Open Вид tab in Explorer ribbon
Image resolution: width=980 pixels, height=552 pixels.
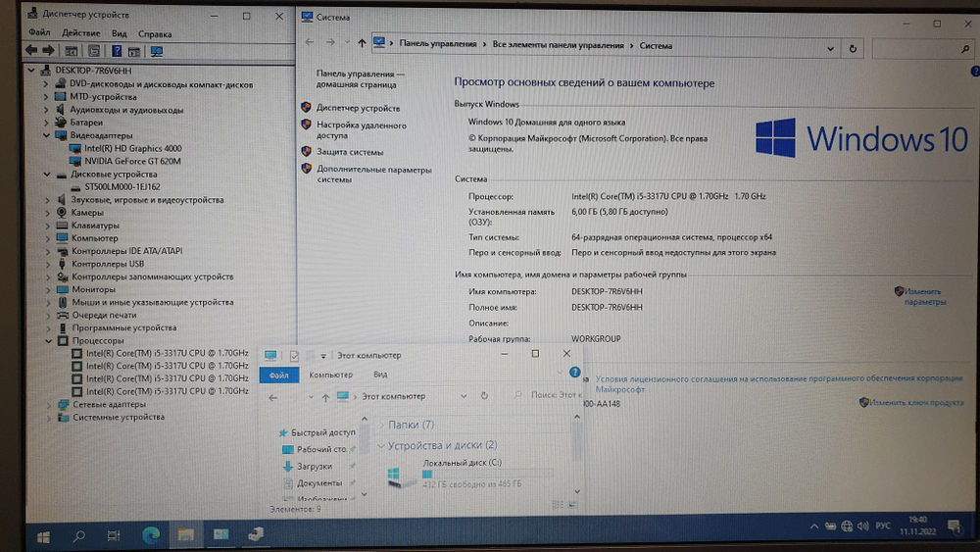380,375
